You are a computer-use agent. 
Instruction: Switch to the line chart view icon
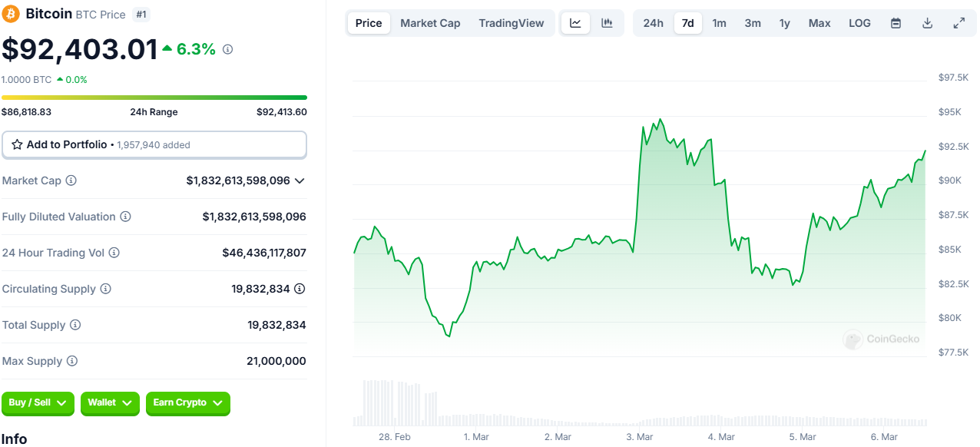pos(575,23)
